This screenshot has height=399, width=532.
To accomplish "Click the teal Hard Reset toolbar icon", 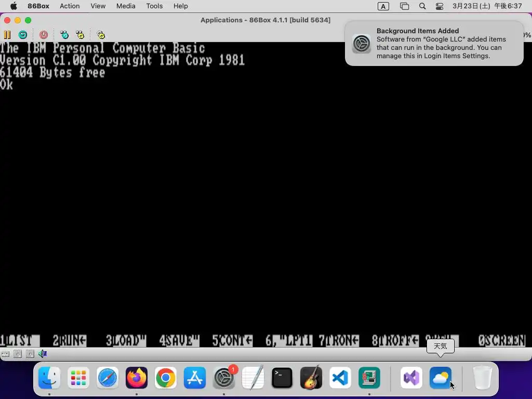I will [x=23, y=35].
